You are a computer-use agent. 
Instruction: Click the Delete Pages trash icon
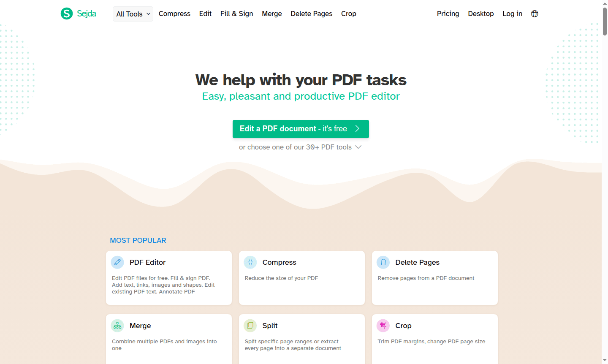tap(383, 262)
